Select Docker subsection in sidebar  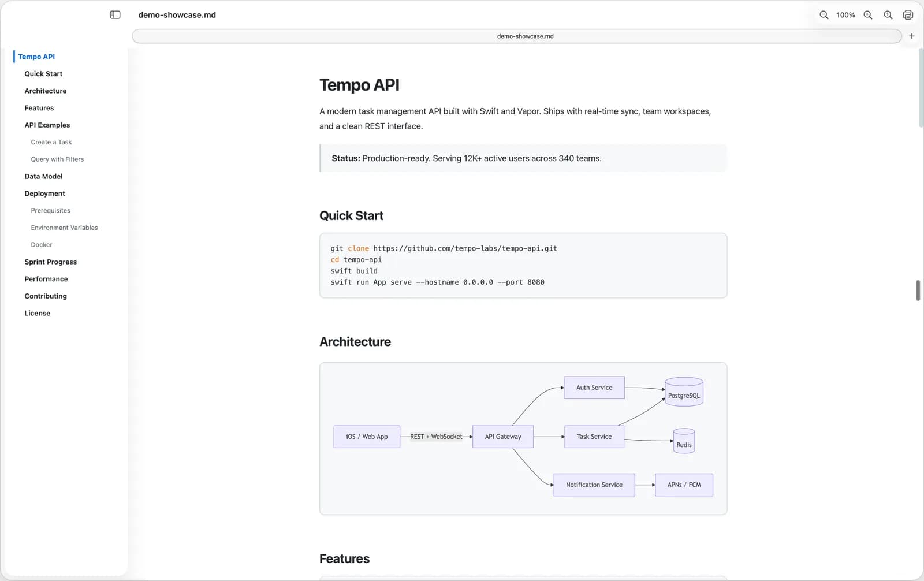tap(42, 245)
